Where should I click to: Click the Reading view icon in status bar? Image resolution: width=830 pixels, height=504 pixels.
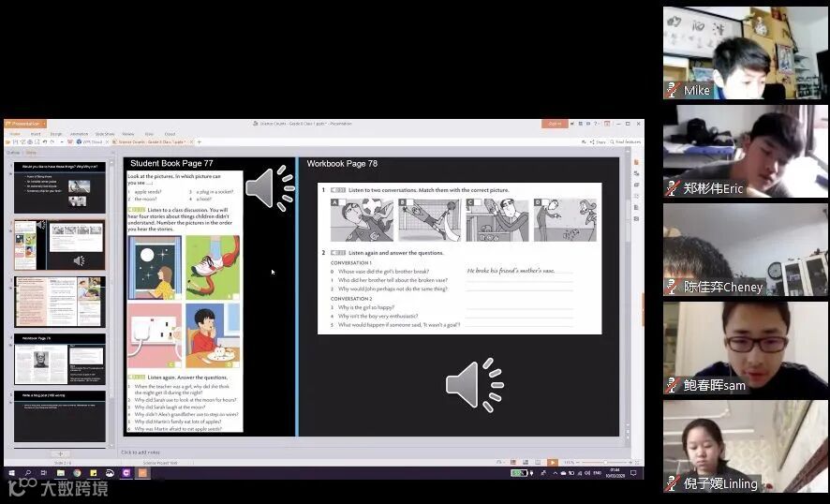pos(538,462)
